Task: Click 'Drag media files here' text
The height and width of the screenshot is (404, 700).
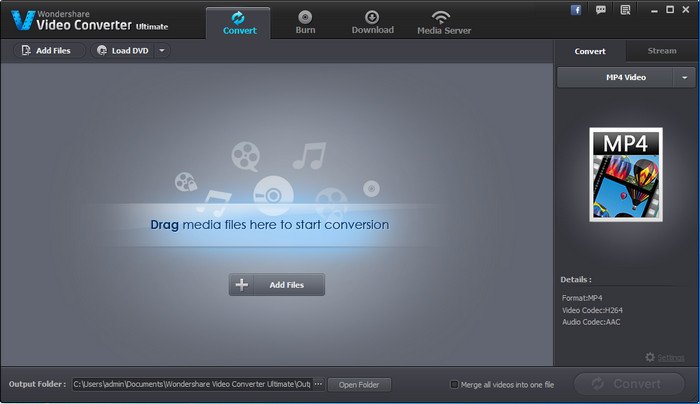Action: tap(270, 225)
